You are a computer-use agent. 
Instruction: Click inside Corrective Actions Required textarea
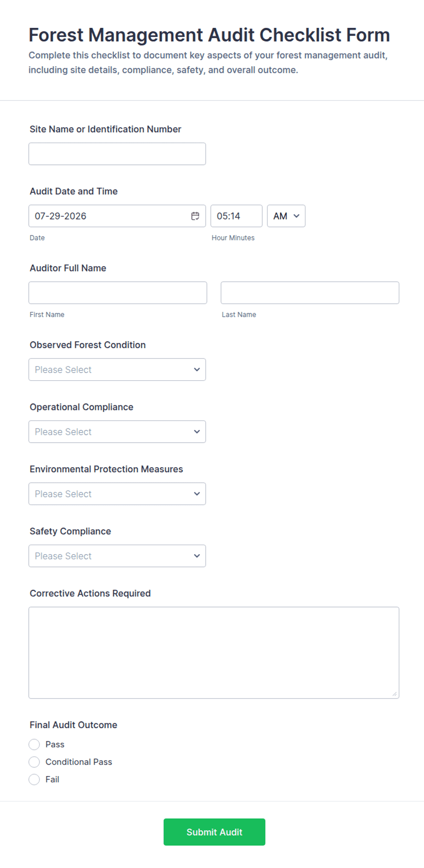pos(214,652)
